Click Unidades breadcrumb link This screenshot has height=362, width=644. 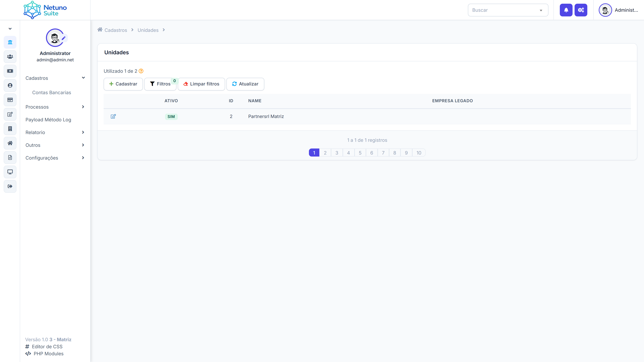[x=148, y=30]
